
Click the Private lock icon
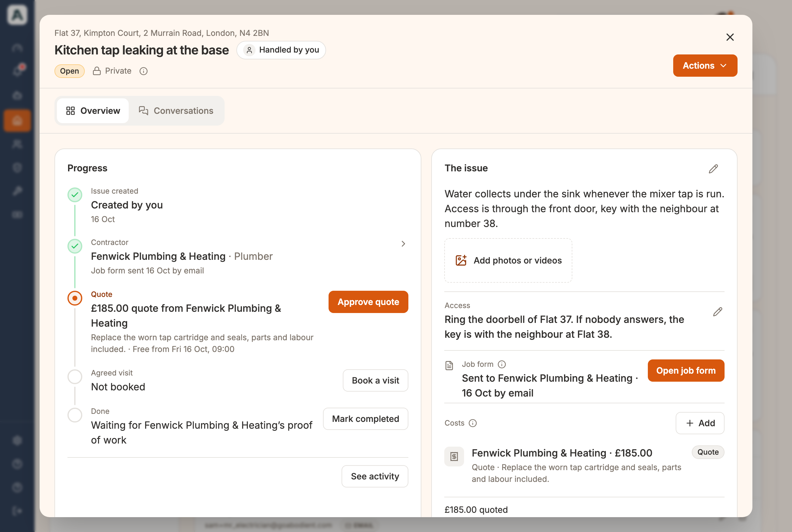coord(97,71)
